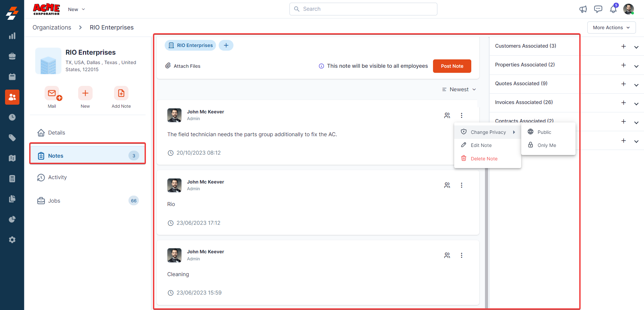Switch to the Details tab
The image size is (644, 310).
(x=88, y=133)
